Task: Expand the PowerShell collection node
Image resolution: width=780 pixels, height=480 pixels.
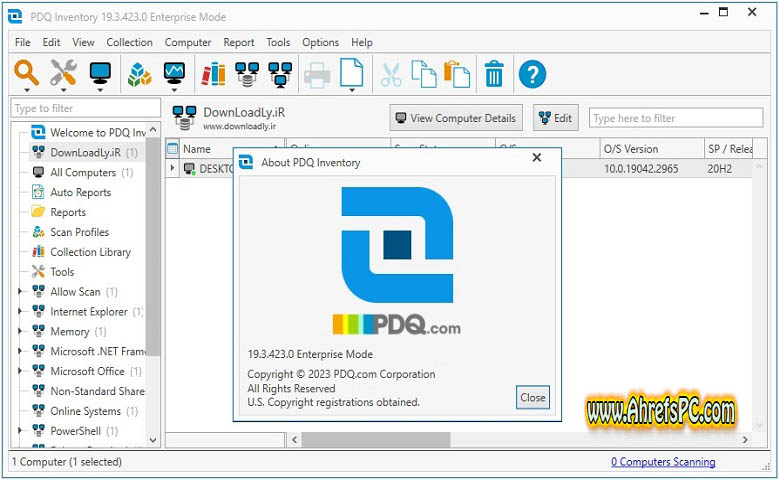Action: pyautogui.click(x=20, y=431)
